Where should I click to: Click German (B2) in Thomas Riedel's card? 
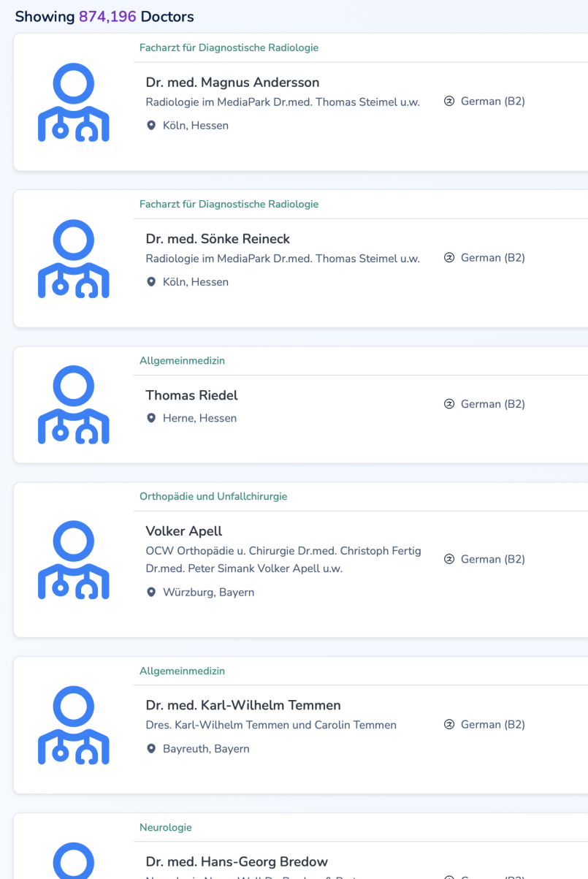point(493,404)
